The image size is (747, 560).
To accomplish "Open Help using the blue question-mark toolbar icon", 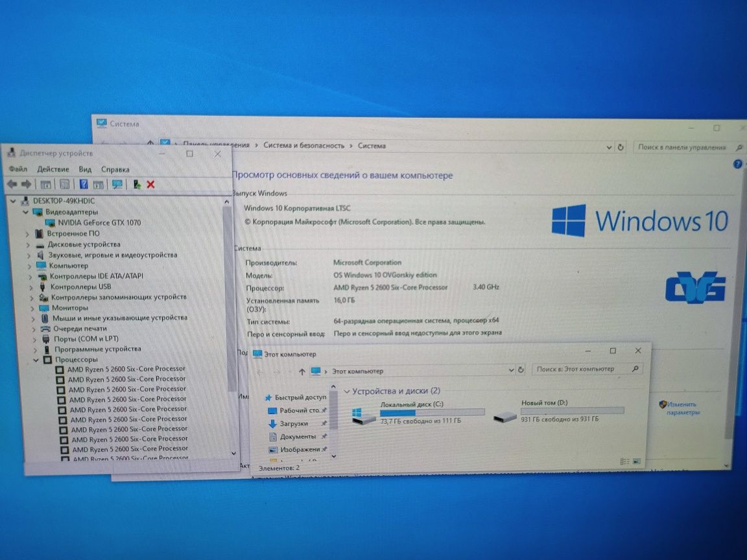I will point(84,185).
